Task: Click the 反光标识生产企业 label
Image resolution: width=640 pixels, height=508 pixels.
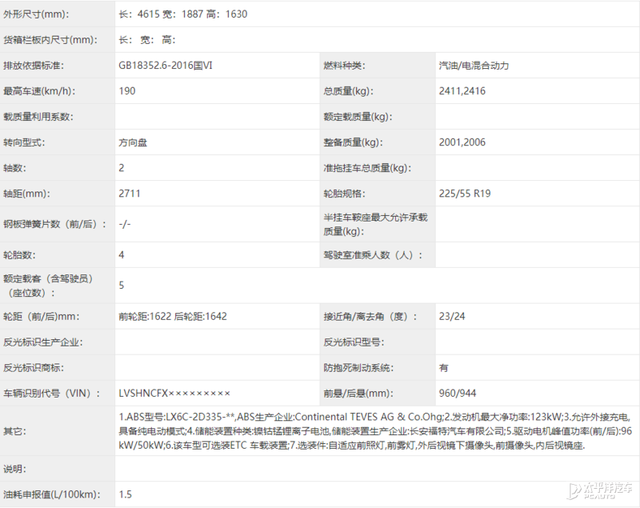Action: (x=43, y=342)
